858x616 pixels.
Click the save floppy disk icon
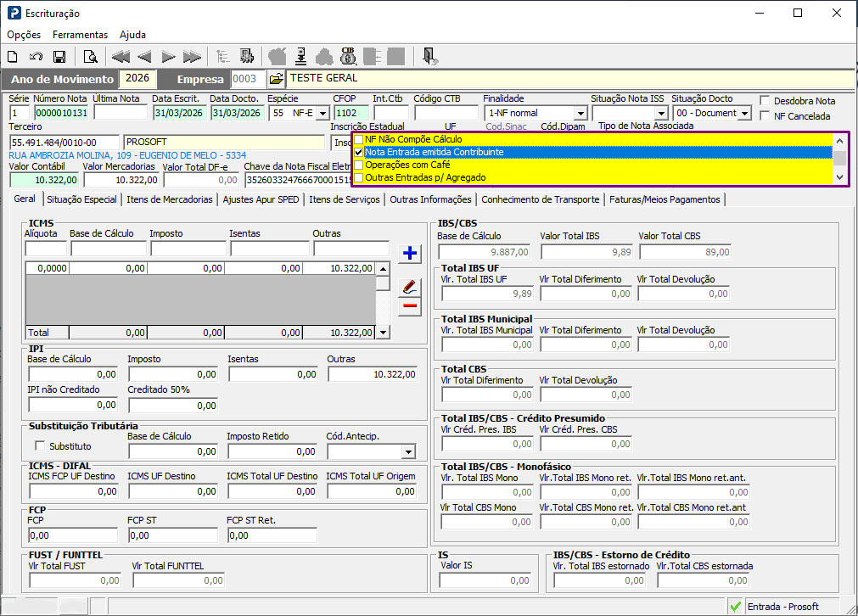(59, 56)
